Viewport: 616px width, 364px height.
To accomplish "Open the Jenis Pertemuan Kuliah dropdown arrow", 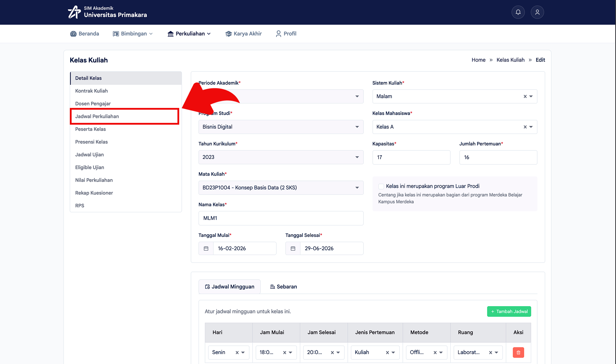I will click(393, 353).
